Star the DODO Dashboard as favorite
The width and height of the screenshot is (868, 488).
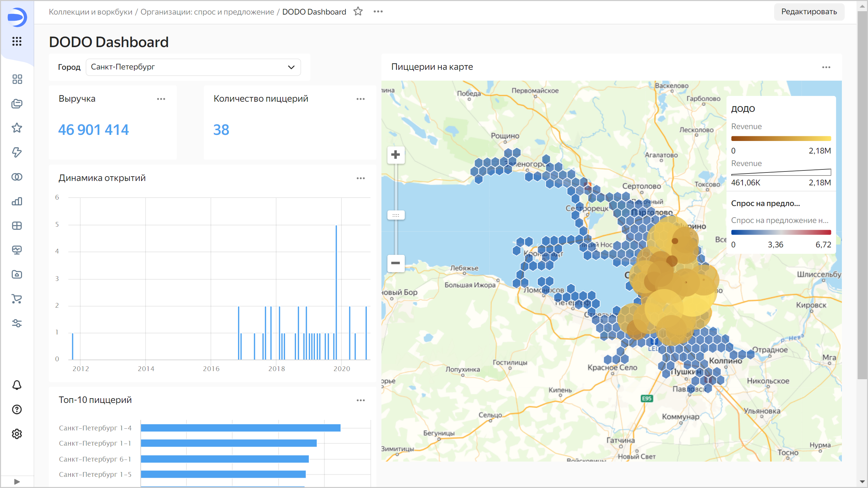click(x=358, y=12)
